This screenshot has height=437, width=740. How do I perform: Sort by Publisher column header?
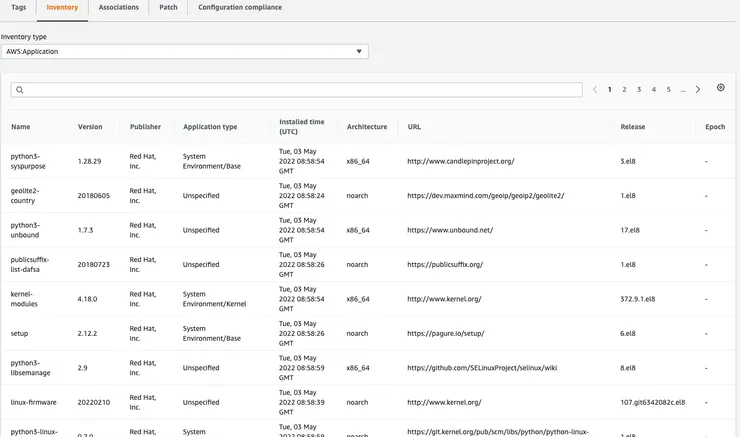pos(145,126)
